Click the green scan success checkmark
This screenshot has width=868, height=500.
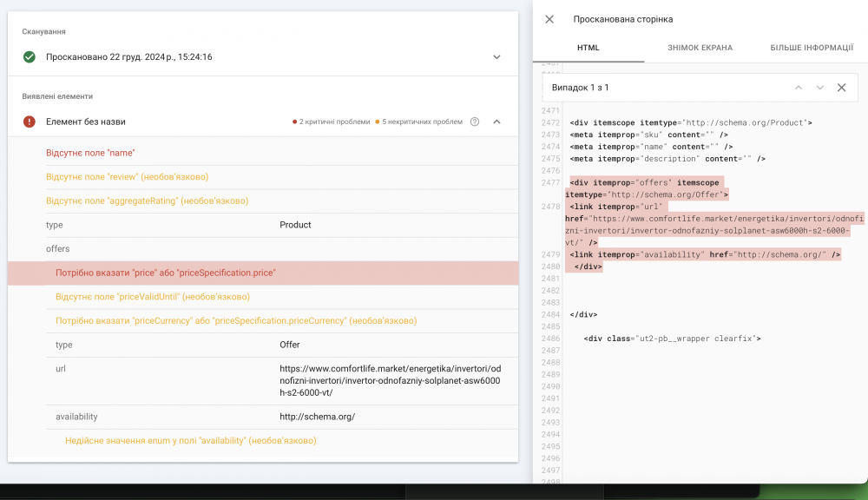tap(30, 57)
